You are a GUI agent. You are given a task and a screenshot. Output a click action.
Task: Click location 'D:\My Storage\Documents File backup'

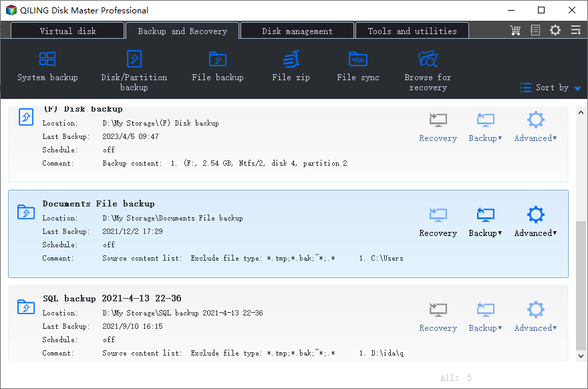coord(172,218)
